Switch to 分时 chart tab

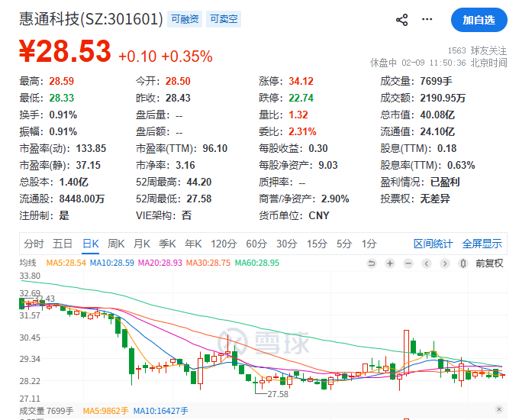34,244
